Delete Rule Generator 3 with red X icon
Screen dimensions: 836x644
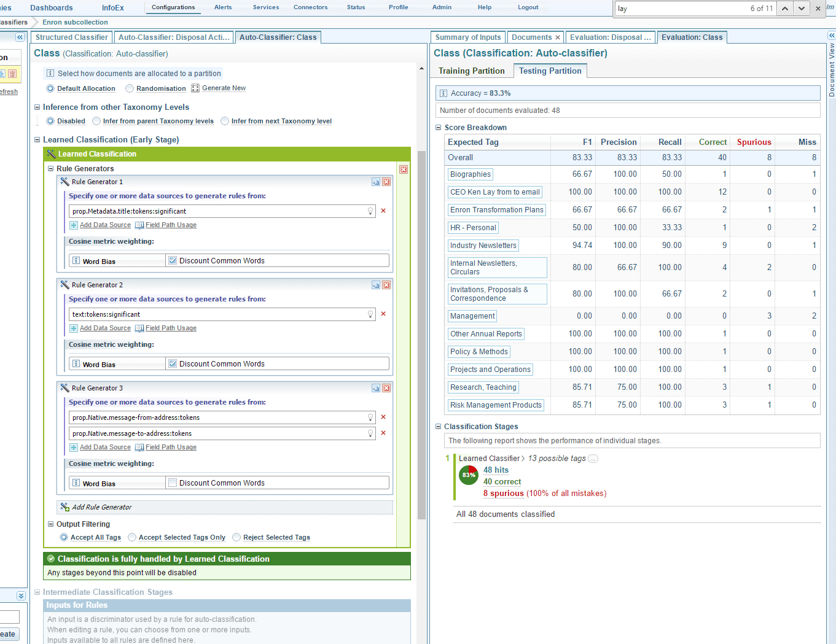[x=386, y=388]
